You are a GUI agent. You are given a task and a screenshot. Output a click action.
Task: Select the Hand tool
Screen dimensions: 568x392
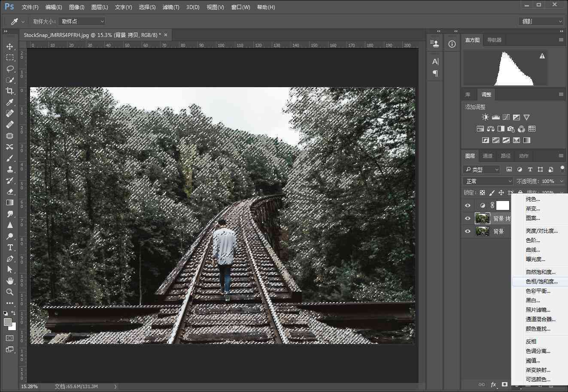click(10, 281)
